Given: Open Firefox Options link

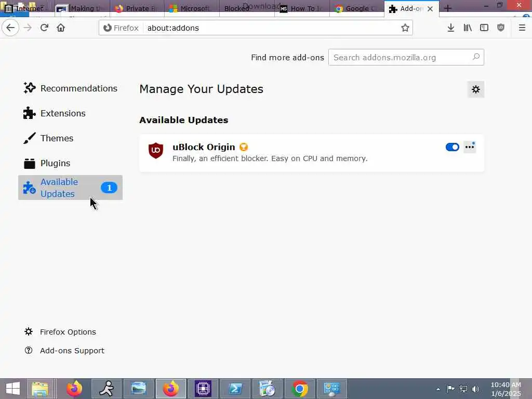Looking at the screenshot, I should point(60,332).
